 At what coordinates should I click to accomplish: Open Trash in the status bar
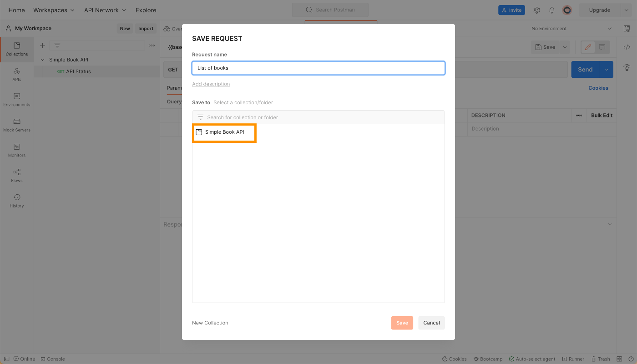(x=600, y=359)
